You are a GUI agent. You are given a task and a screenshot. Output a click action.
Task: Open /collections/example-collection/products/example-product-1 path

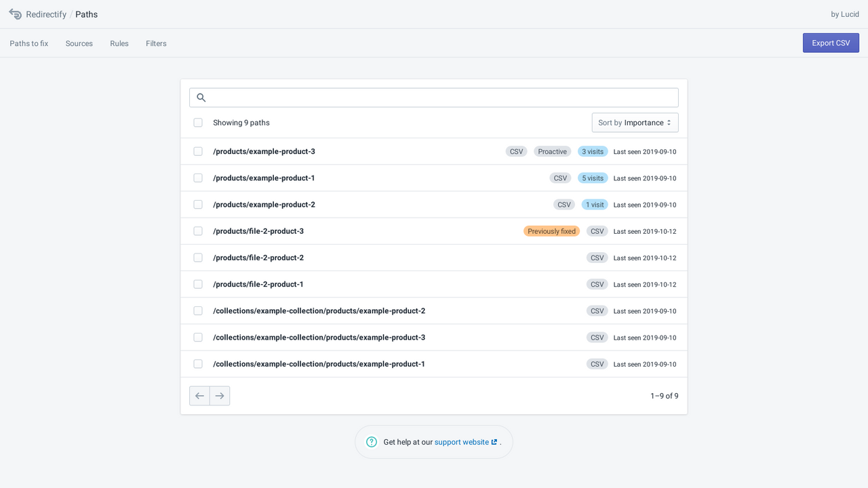coord(319,364)
